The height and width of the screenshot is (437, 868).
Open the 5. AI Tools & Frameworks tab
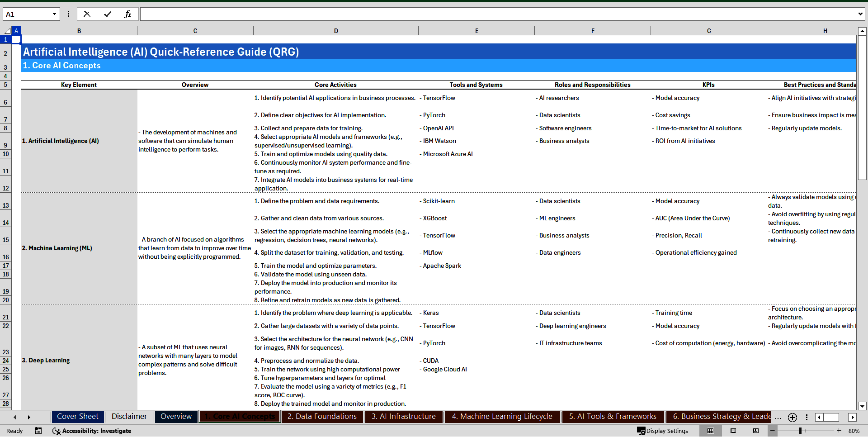coord(612,417)
